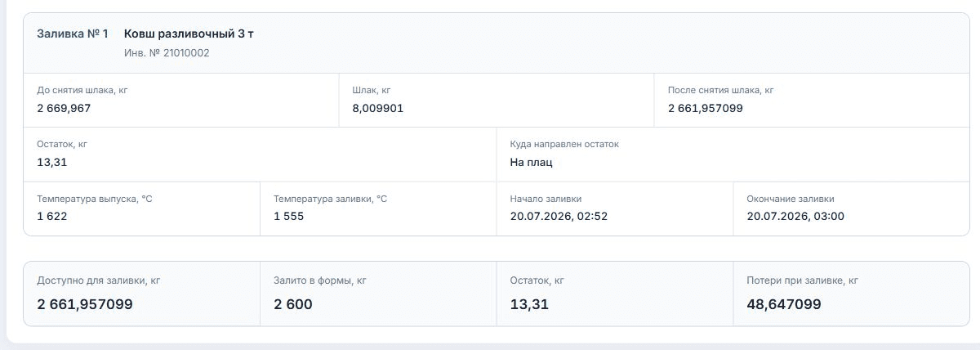
Task: Click the label 'Начало заливки'
Action: pyautogui.click(x=546, y=199)
